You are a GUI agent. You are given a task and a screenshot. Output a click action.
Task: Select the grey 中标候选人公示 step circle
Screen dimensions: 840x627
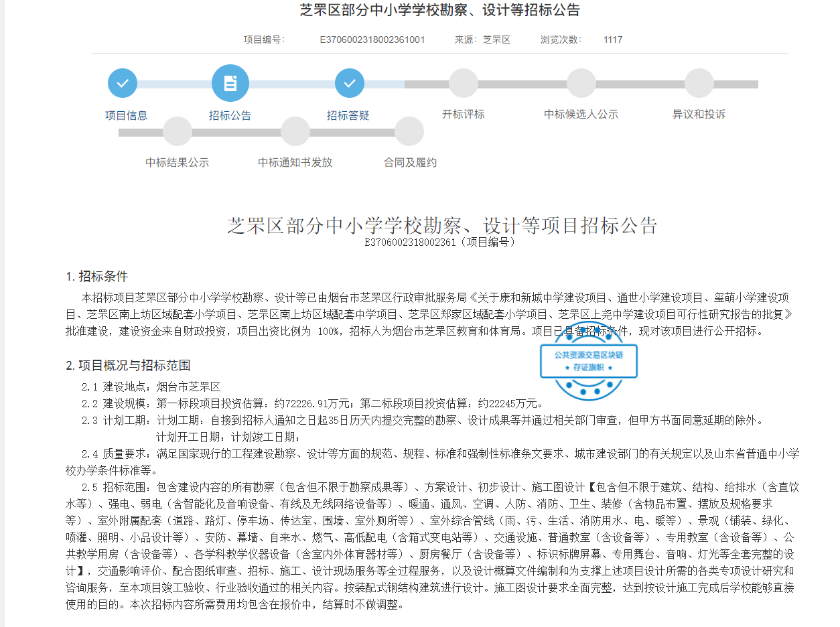tap(581, 84)
